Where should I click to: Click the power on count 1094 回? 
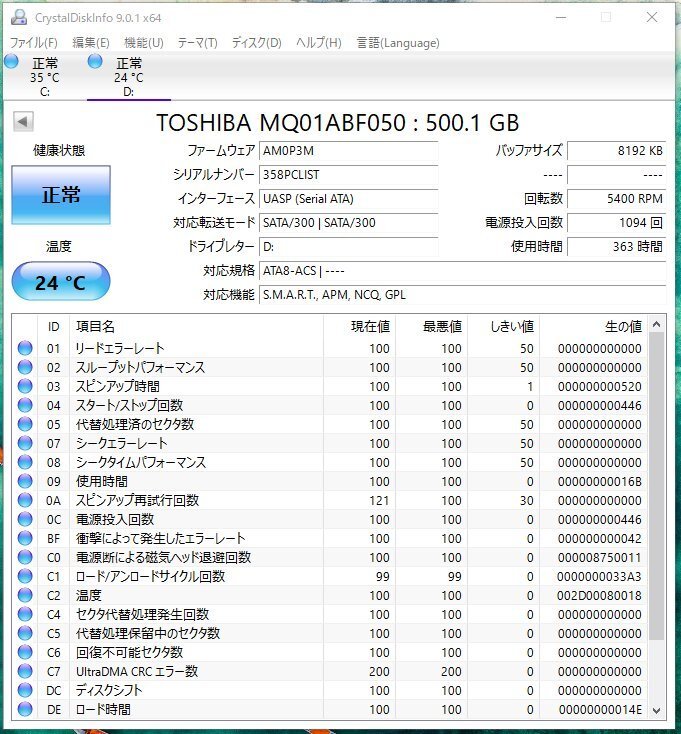616,222
